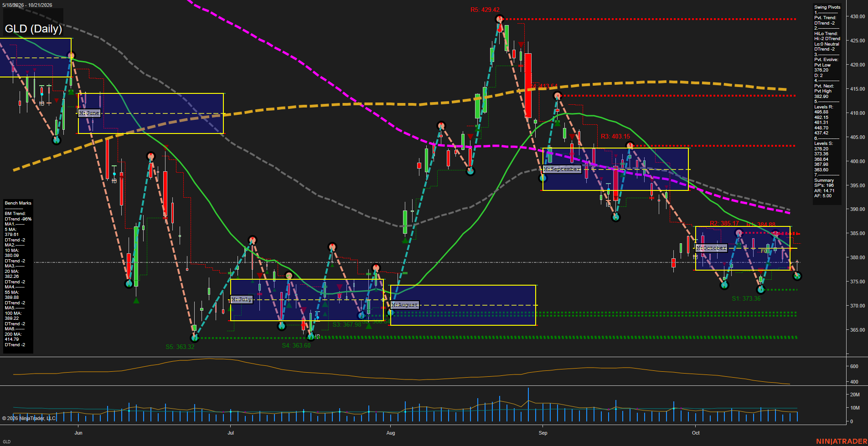Click the swing pivot high marker at R5
Viewport: 868px width, 446px height.
[x=500, y=19]
